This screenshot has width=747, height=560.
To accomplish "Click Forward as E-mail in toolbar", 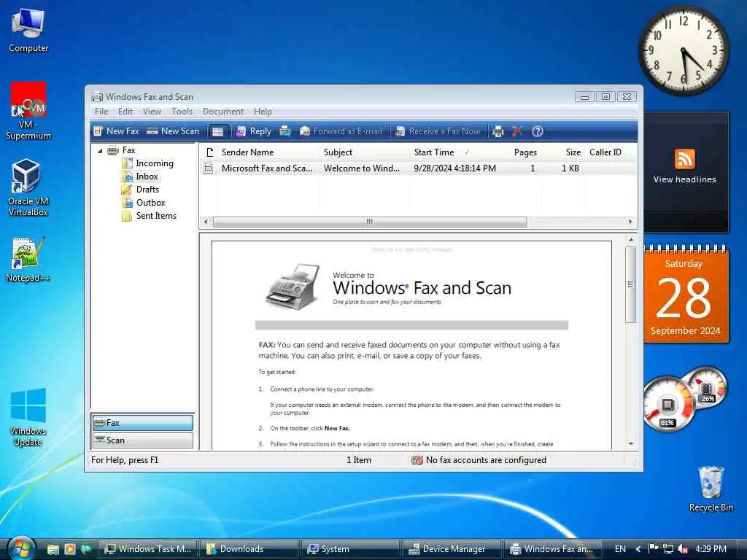I will pos(341,131).
